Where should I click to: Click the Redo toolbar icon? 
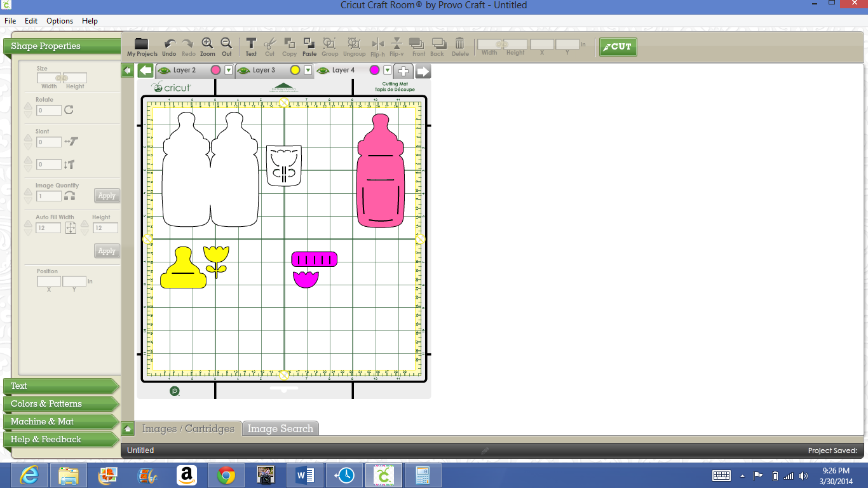188,47
